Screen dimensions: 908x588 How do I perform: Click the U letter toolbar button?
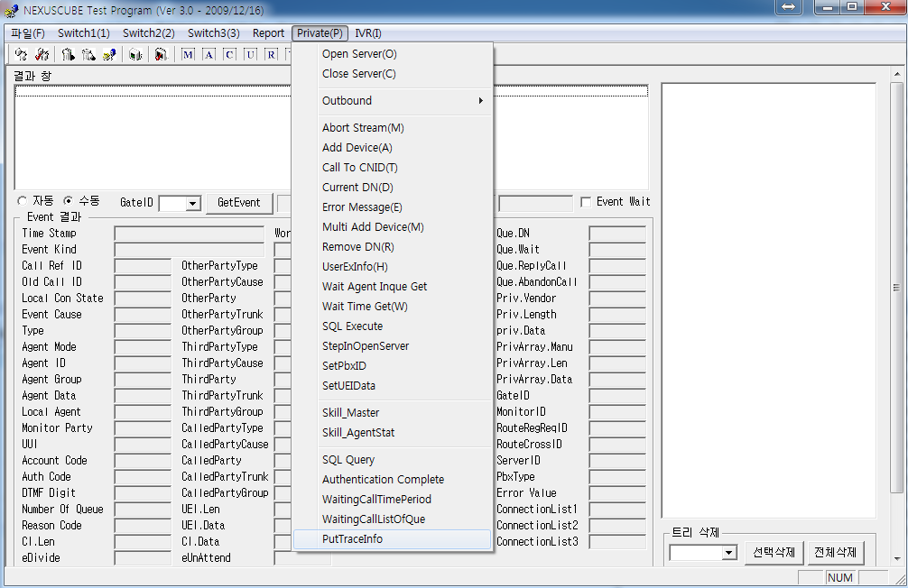tap(250, 54)
